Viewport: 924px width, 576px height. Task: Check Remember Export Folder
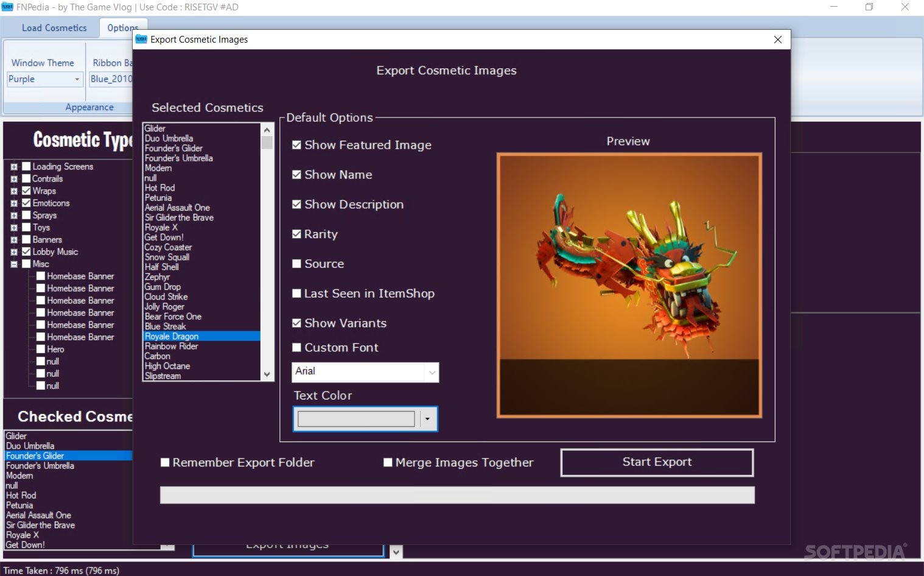(x=164, y=463)
